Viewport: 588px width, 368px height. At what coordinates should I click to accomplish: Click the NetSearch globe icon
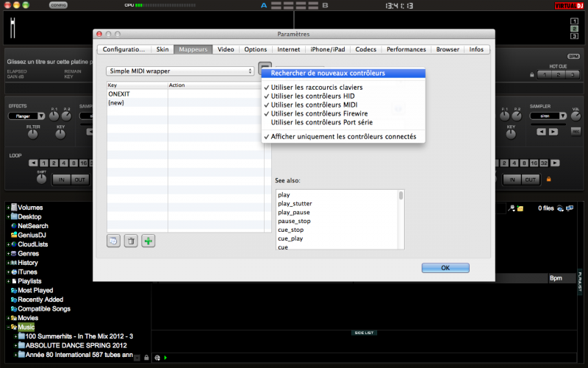[x=13, y=226]
